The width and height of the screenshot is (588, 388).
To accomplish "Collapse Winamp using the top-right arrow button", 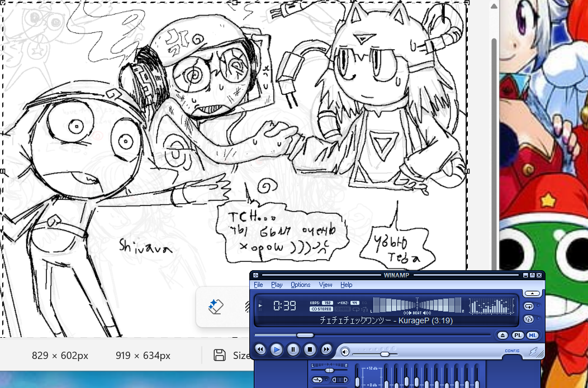I will [x=532, y=293].
